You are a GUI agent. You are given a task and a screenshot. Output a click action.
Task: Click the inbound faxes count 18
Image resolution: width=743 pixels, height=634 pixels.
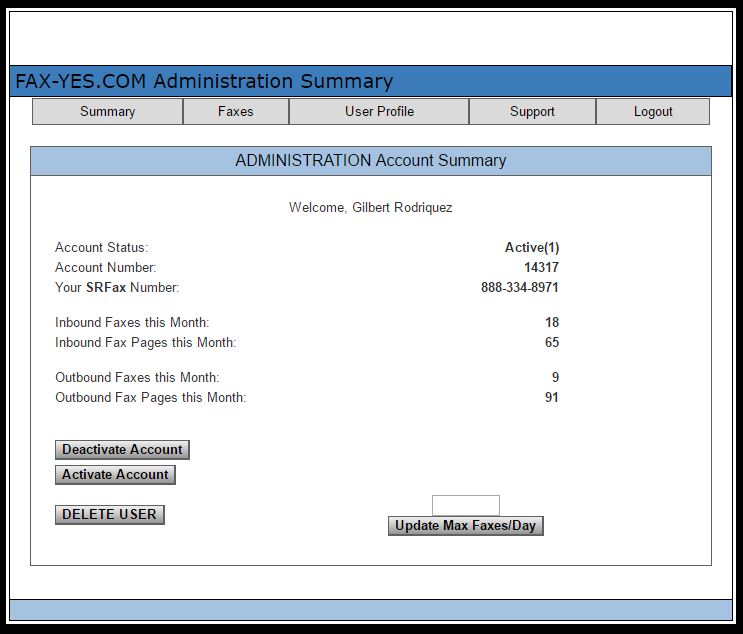click(552, 323)
